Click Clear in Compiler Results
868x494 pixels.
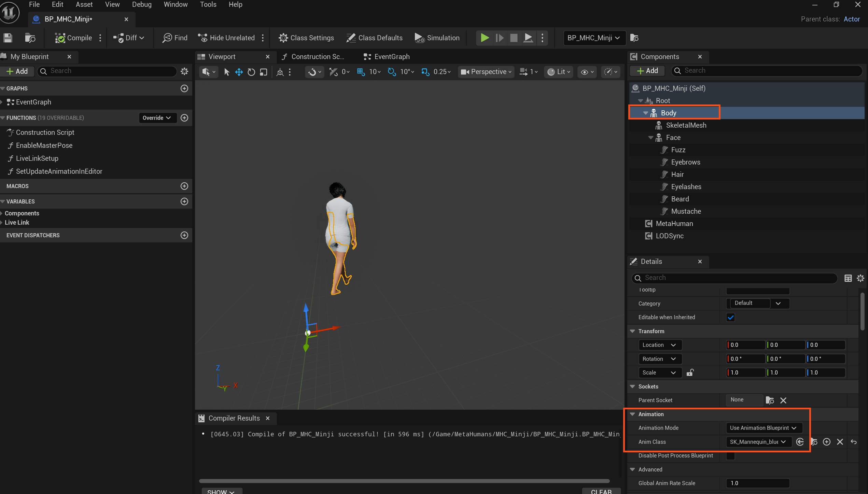[x=601, y=491]
